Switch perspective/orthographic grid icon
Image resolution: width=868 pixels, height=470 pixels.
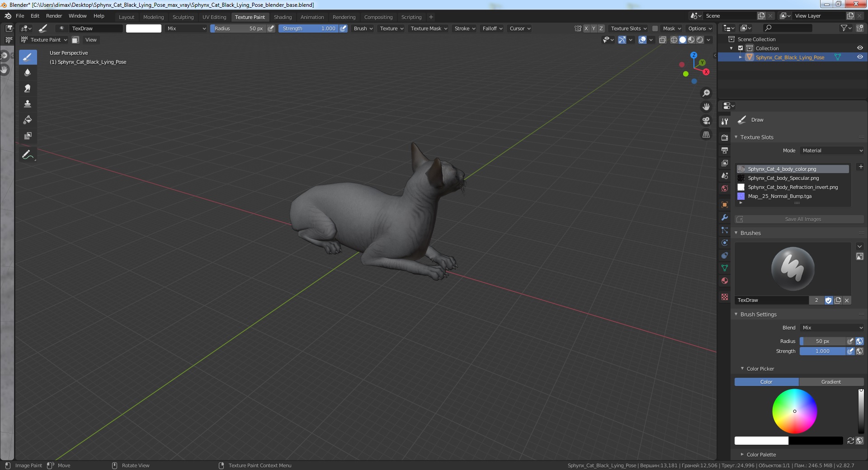[x=706, y=135]
